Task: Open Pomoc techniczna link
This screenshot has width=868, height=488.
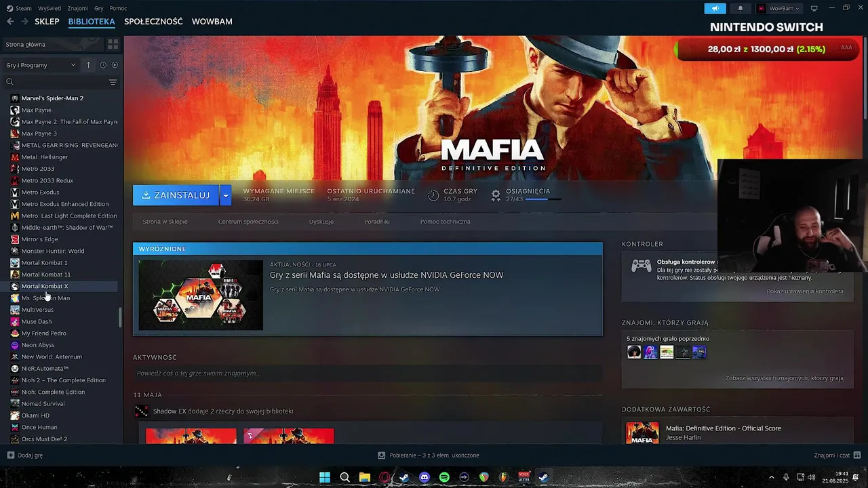Action: coord(445,222)
